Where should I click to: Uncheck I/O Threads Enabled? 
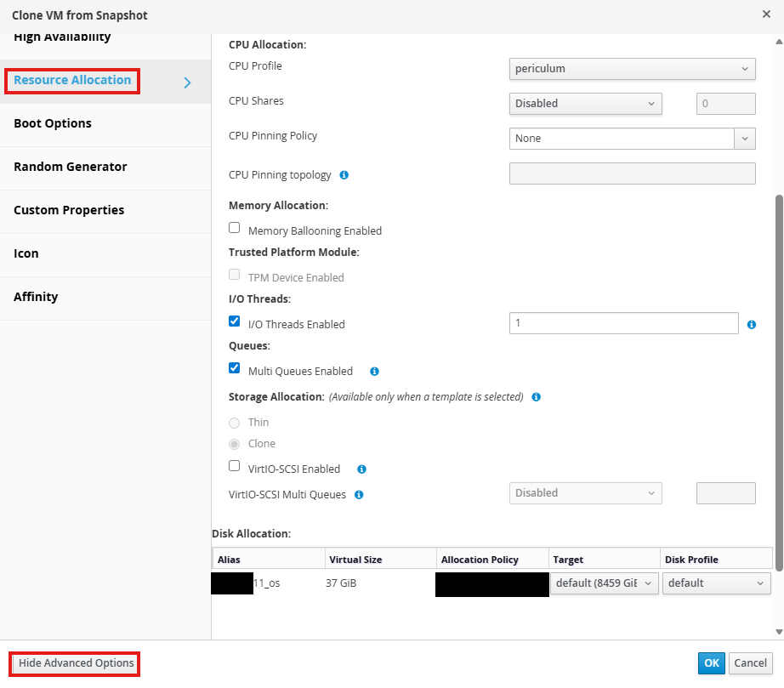pos(235,321)
